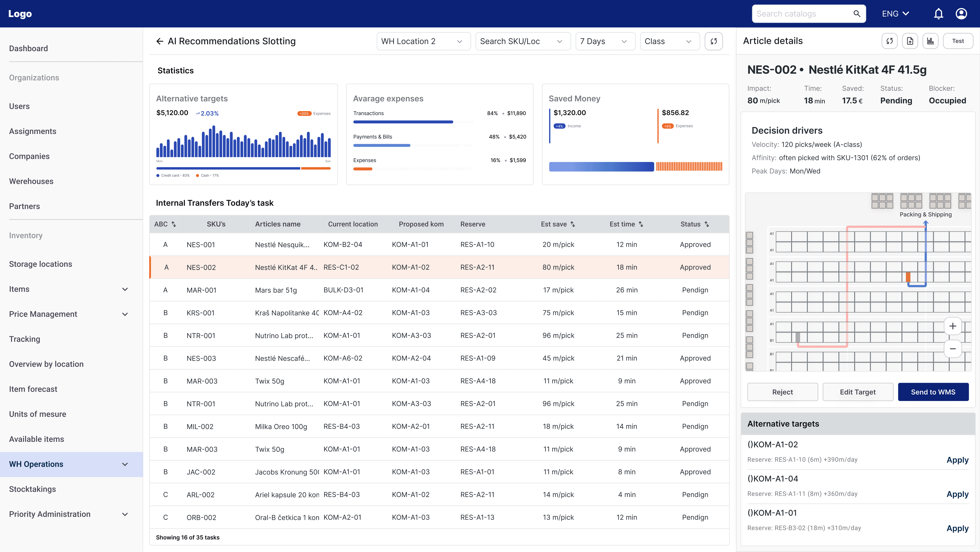Click the export document icon in Article details

910,41
